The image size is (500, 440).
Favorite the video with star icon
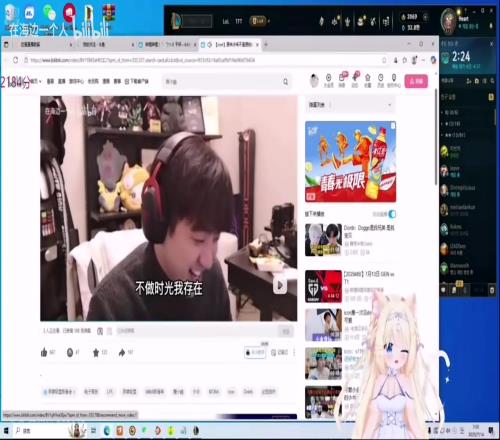pyautogui.click(x=96, y=352)
